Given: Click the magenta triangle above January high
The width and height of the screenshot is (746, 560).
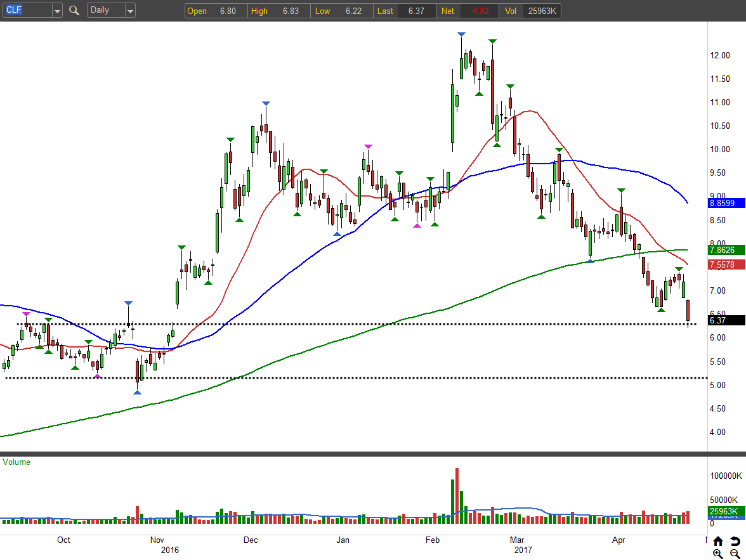Looking at the screenshot, I should pyautogui.click(x=368, y=147).
